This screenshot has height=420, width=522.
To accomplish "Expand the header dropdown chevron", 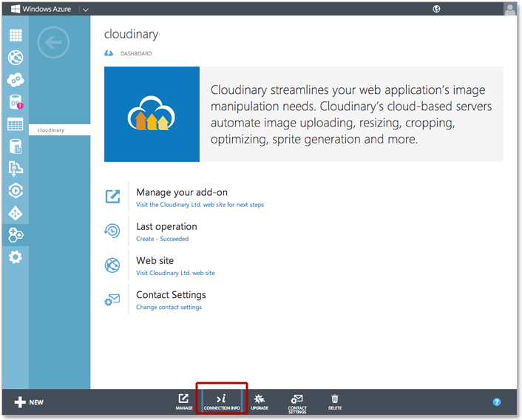I will (x=86, y=10).
